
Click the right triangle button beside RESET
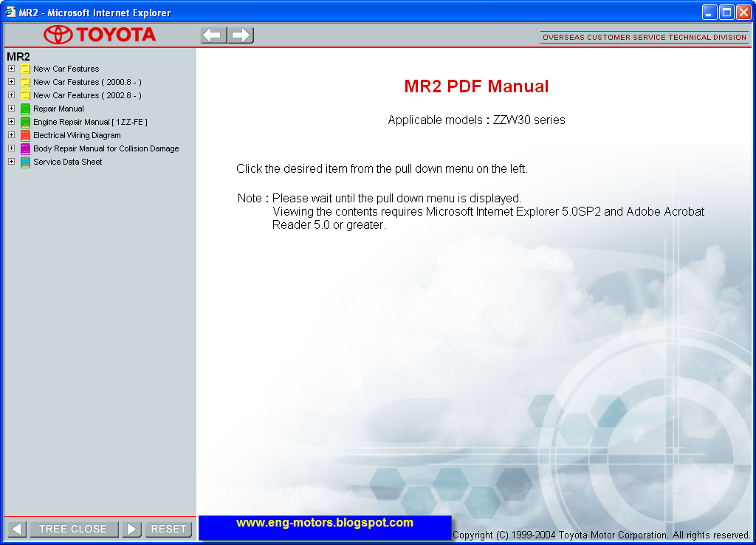pyautogui.click(x=131, y=529)
